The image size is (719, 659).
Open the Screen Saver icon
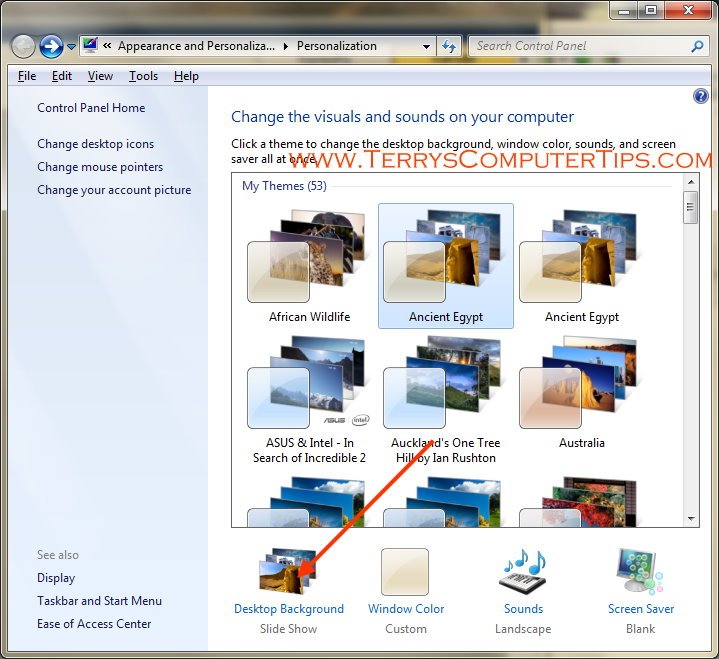pos(640,573)
